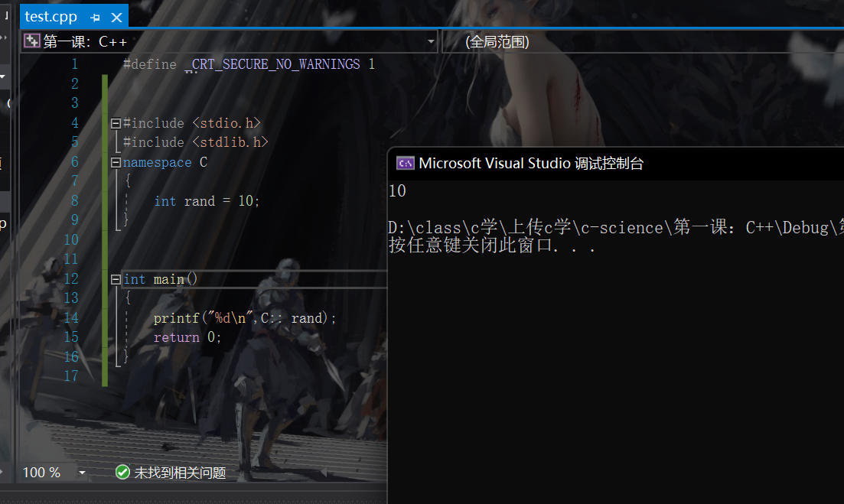The image size is (844, 504).
Task: Click the project icon beside 第一课: C++
Action: [32, 41]
